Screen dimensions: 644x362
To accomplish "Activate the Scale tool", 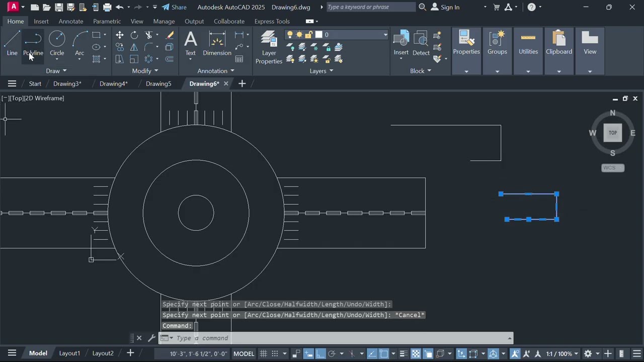I will (134, 59).
